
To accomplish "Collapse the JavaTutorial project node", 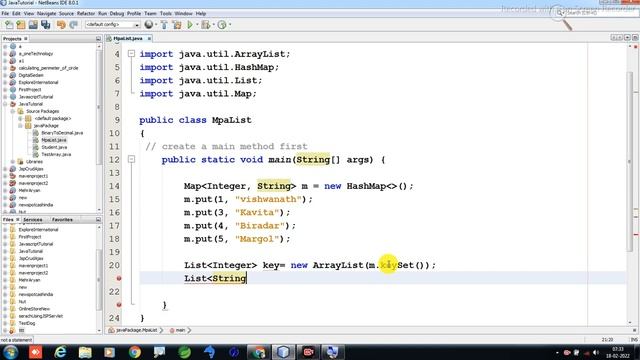I will pyautogui.click(x=5, y=104).
